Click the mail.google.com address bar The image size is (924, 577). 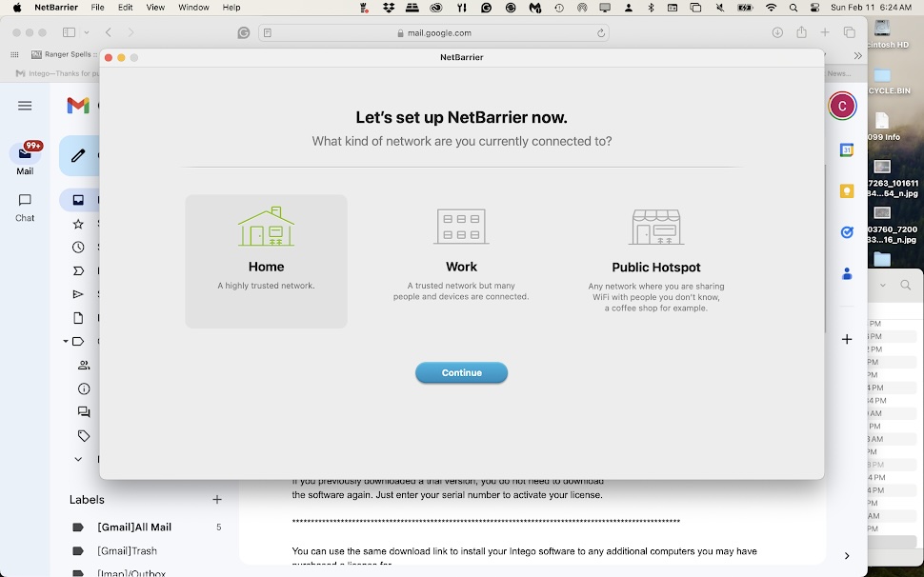tap(437, 31)
